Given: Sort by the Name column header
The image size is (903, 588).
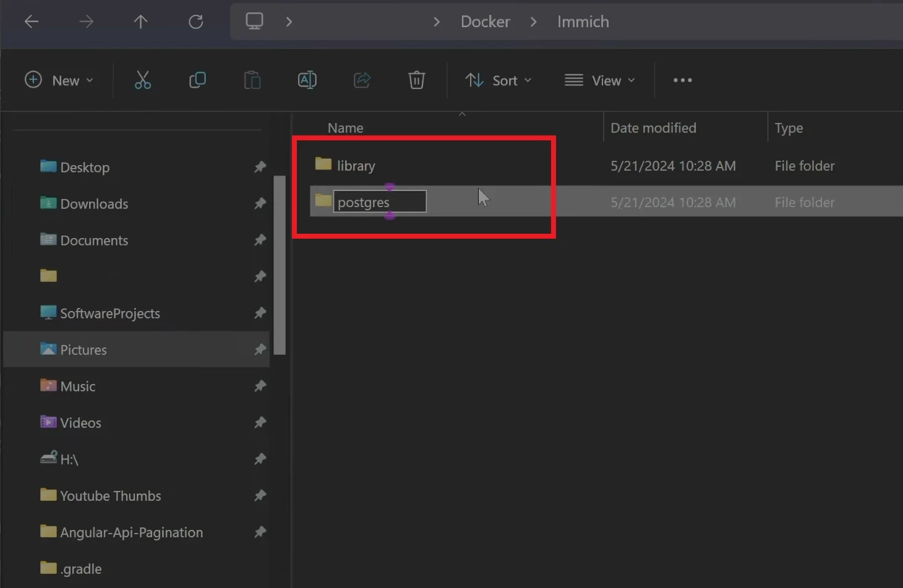Looking at the screenshot, I should tap(346, 128).
